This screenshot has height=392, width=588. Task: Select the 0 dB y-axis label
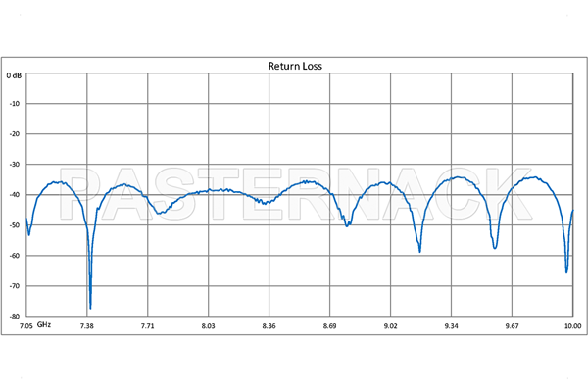[x=15, y=74]
